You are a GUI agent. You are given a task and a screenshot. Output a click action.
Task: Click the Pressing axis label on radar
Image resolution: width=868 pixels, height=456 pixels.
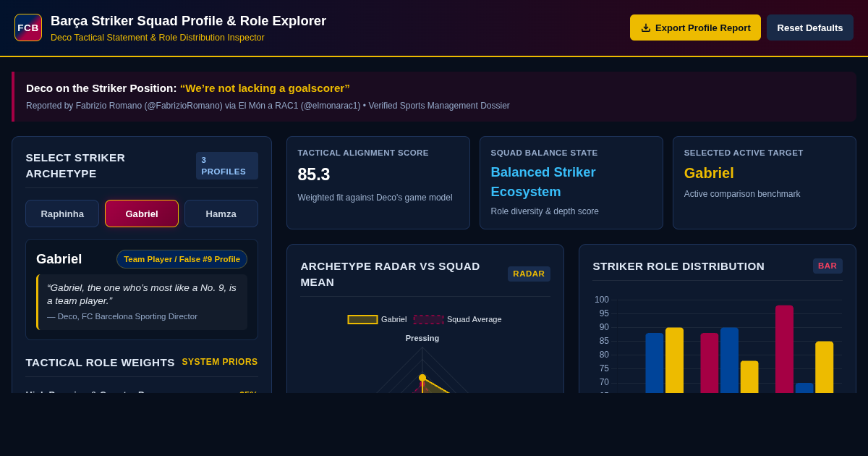click(x=422, y=338)
